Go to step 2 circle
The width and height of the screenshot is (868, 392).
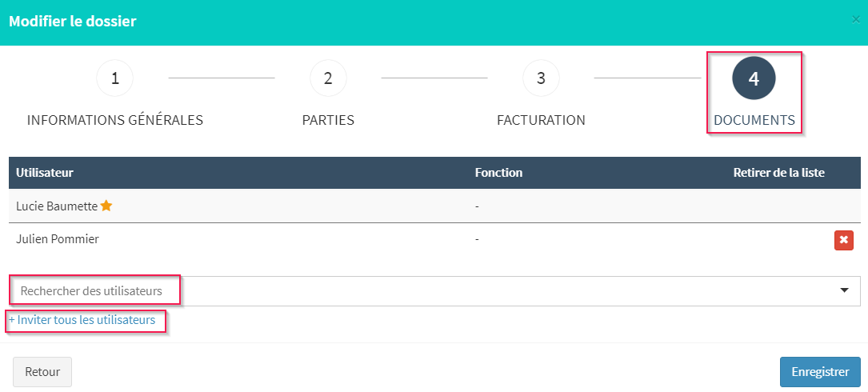(328, 78)
